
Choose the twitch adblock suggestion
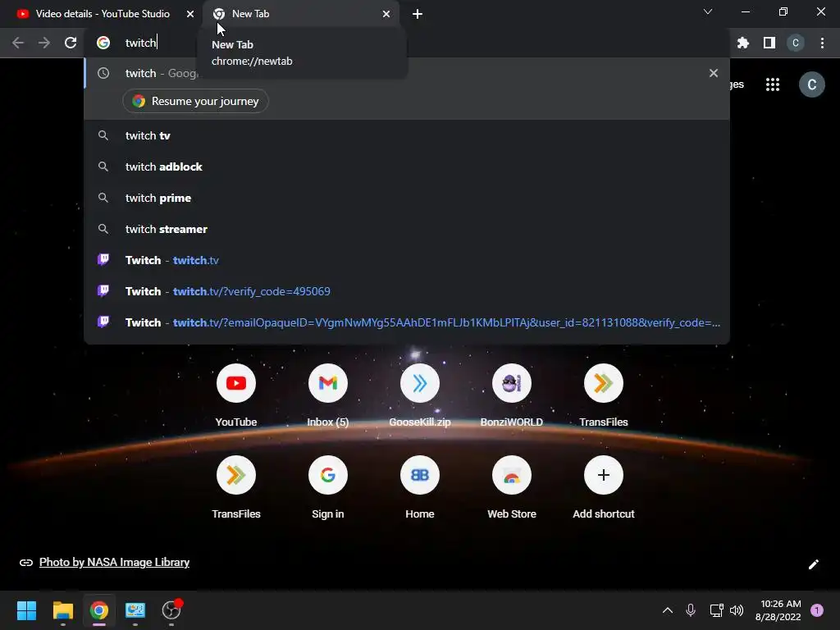click(x=407, y=167)
